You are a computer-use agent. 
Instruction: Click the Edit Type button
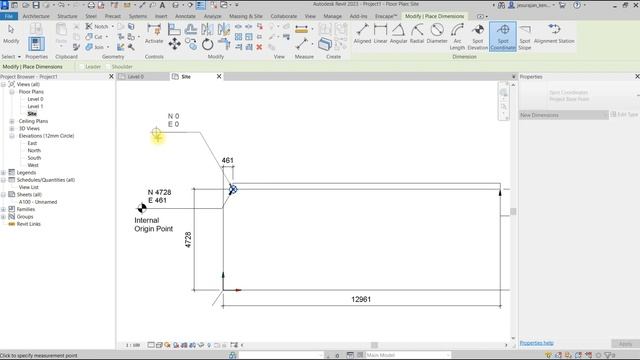624,115
